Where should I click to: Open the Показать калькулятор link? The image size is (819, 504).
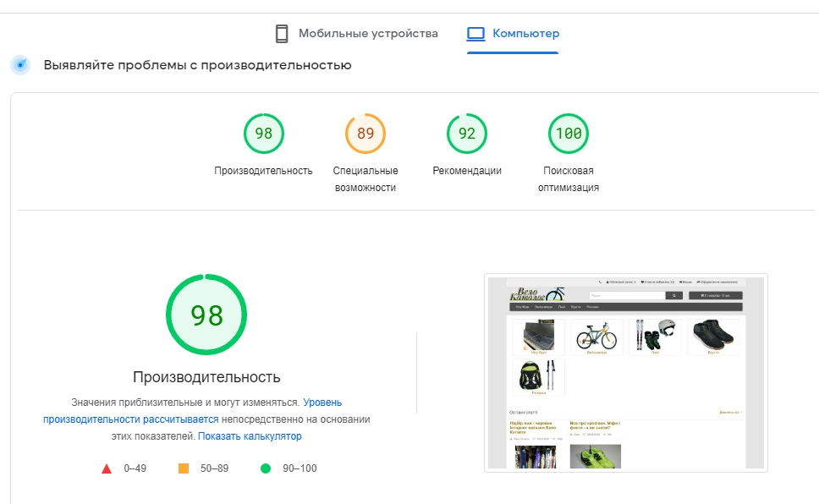[250, 436]
